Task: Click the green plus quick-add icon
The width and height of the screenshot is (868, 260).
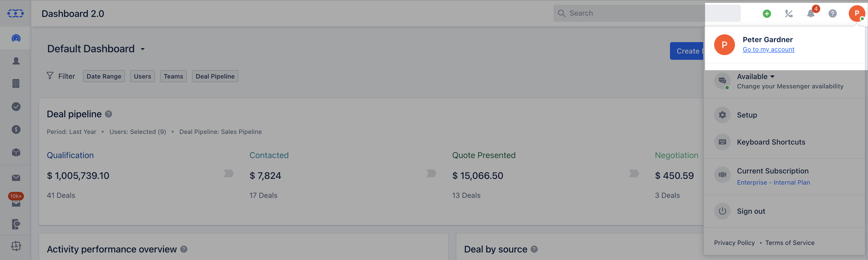Action: pyautogui.click(x=767, y=14)
